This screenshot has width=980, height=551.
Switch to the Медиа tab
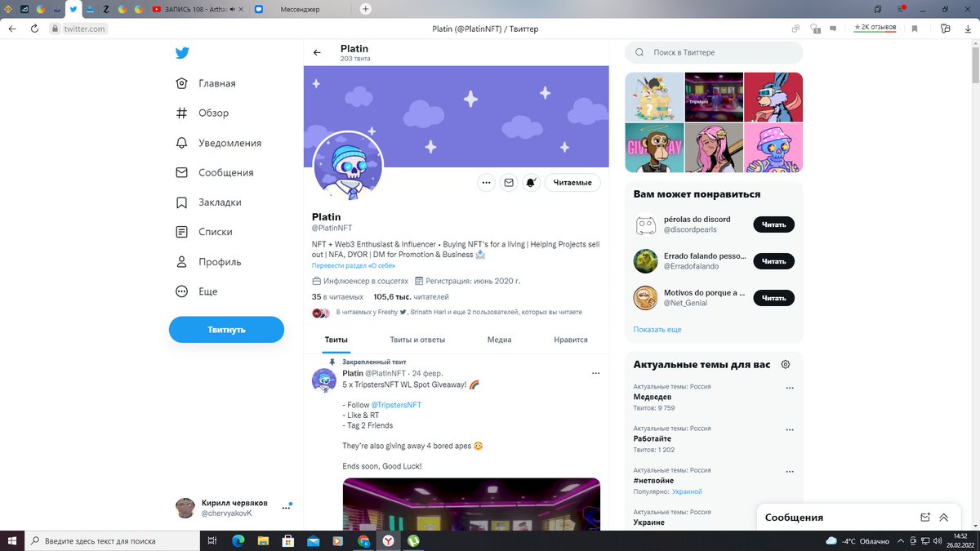tap(499, 340)
